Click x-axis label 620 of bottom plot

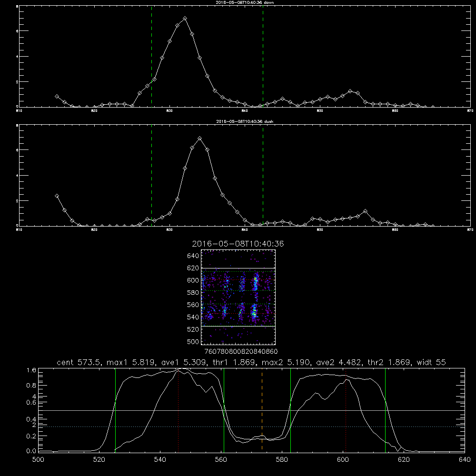[404, 460]
